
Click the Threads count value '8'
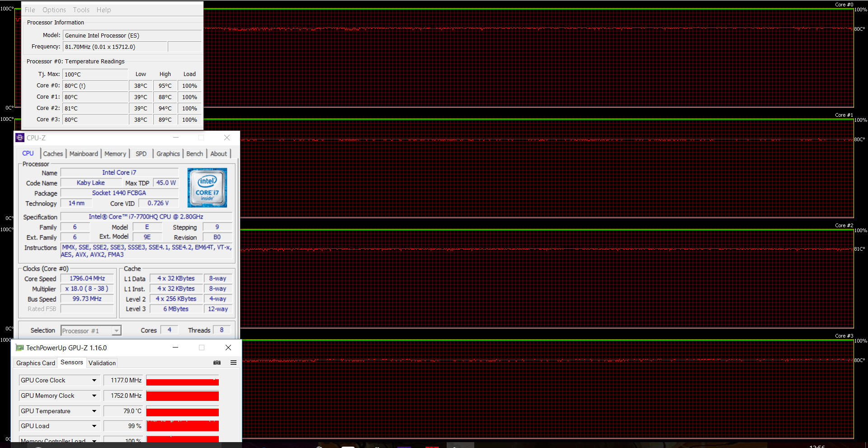tap(222, 330)
